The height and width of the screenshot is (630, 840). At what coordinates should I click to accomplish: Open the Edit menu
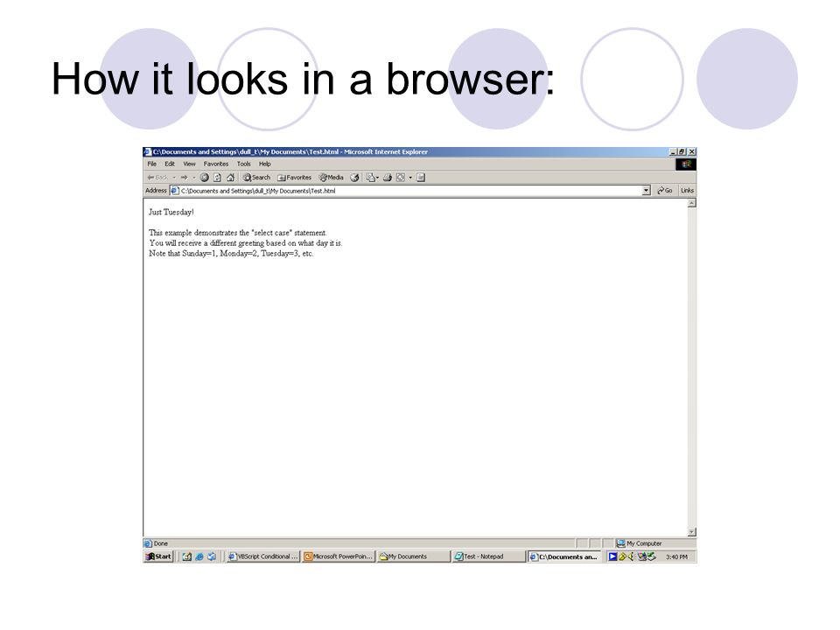point(170,164)
